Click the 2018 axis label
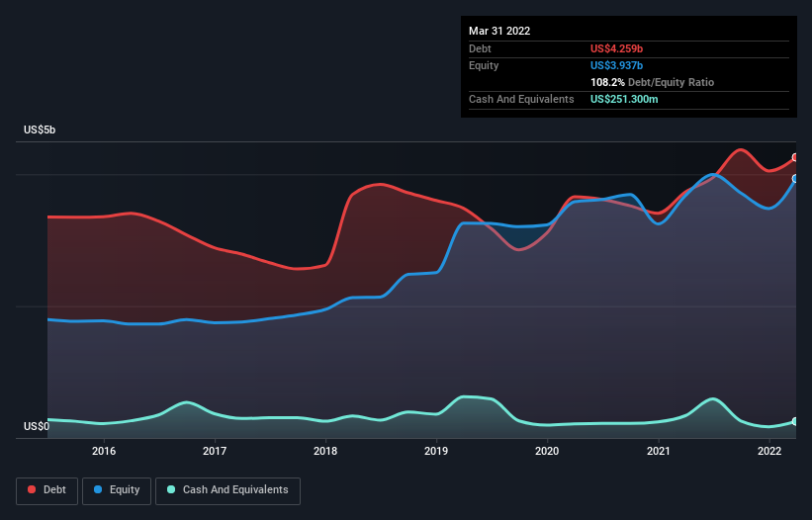The height and width of the screenshot is (520, 812). 325,451
